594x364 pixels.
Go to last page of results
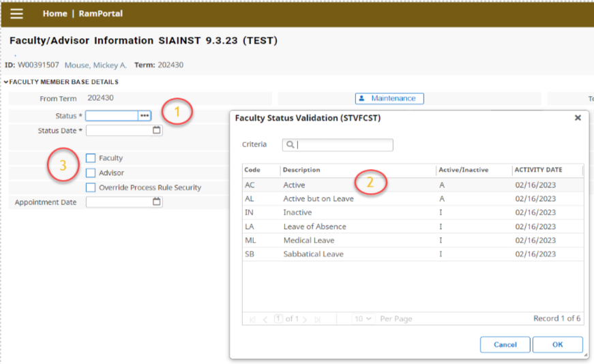(x=317, y=319)
